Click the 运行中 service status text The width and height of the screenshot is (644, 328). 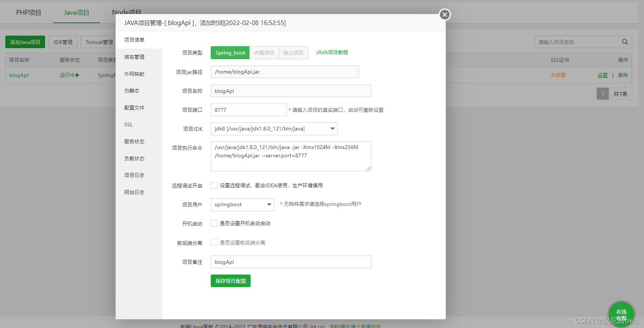(x=67, y=75)
